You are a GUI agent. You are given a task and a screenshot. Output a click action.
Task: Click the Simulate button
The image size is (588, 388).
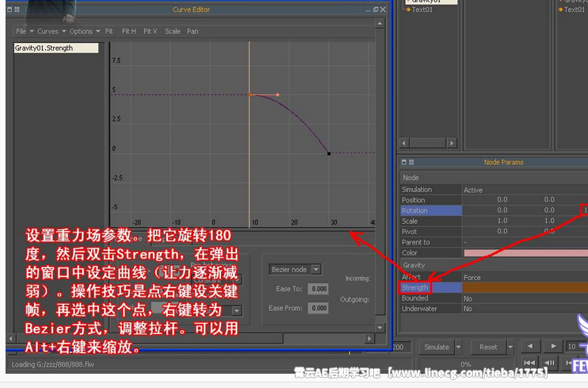[437, 347]
